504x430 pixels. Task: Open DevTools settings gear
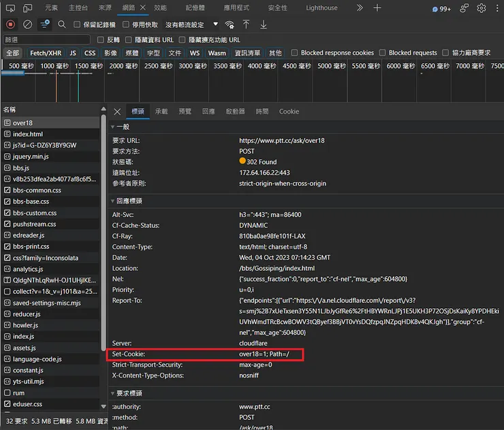(482, 8)
